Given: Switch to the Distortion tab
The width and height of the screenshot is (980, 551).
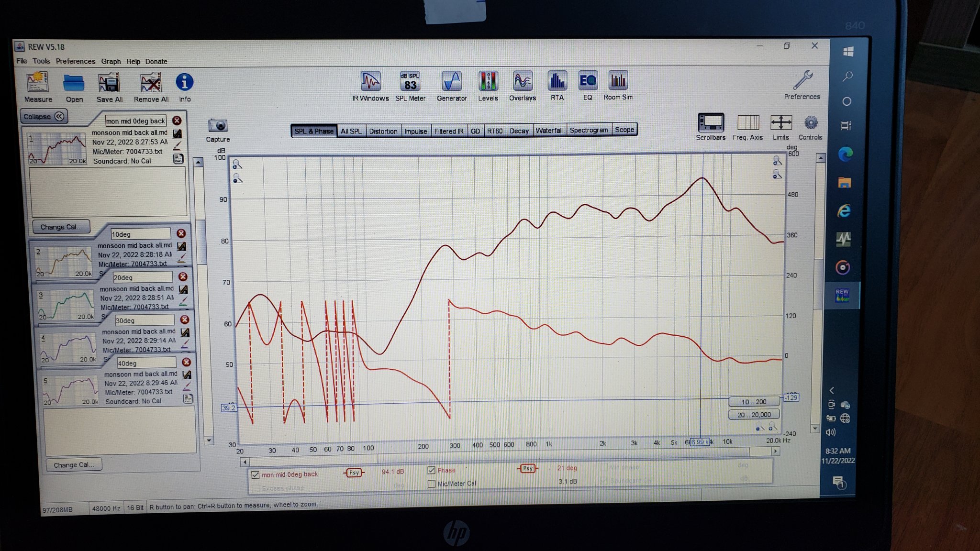Looking at the screenshot, I should [383, 131].
